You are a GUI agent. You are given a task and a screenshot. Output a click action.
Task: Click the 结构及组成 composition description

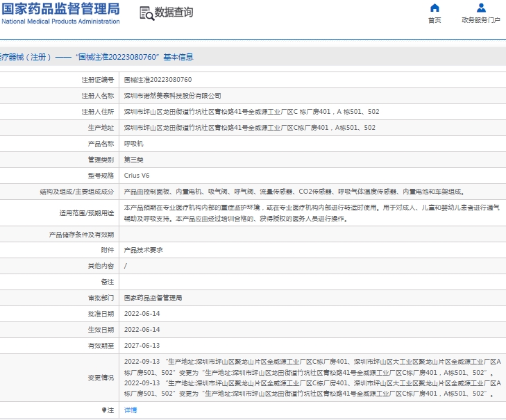294,192
